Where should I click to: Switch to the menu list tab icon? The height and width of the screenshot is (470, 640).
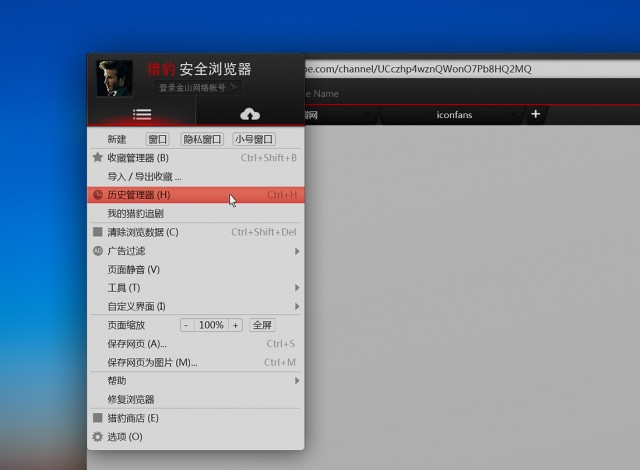[x=142, y=114]
